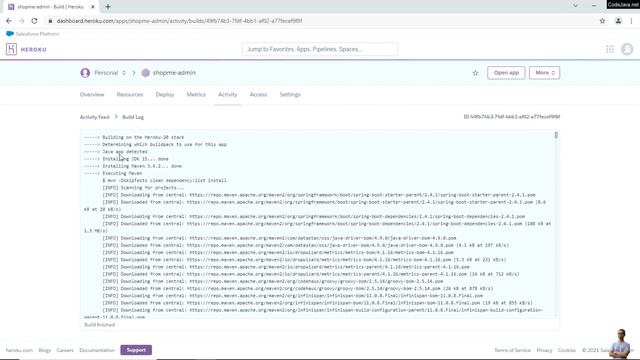Bookmark this page with the star icon

coord(602,21)
